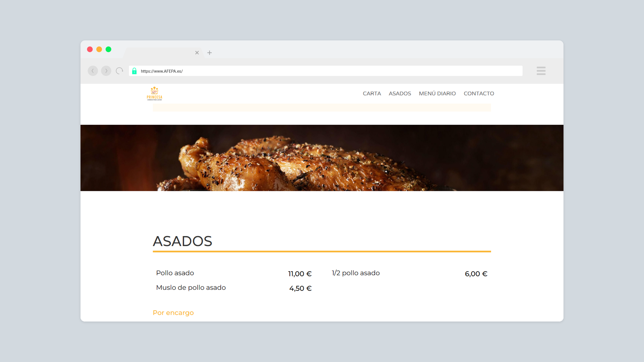Click the browser back arrow button
Viewport: 644px width, 362px height.
[x=93, y=71]
